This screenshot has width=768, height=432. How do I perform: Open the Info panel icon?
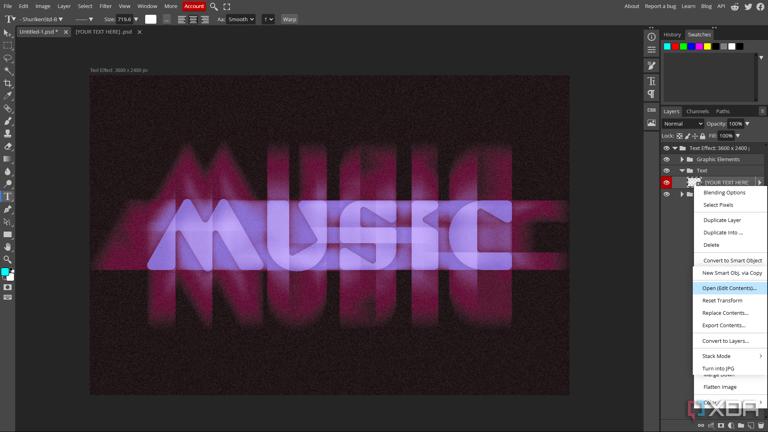point(651,37)
